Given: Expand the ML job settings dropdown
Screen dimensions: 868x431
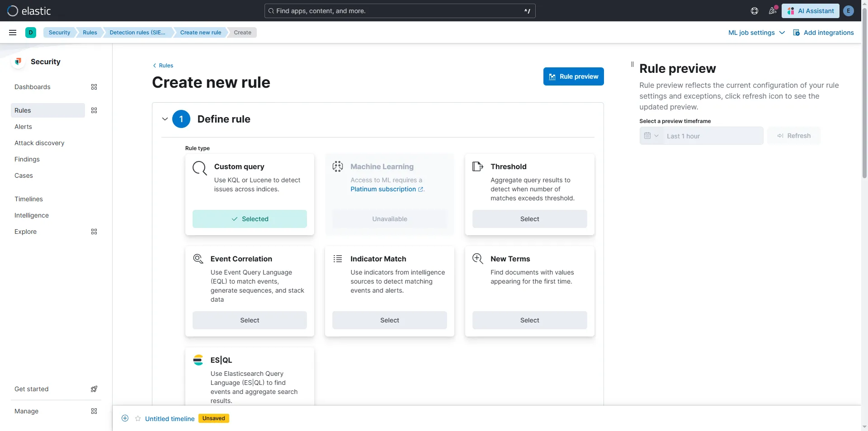Looking at the screenshot, I should click(756, 33).
